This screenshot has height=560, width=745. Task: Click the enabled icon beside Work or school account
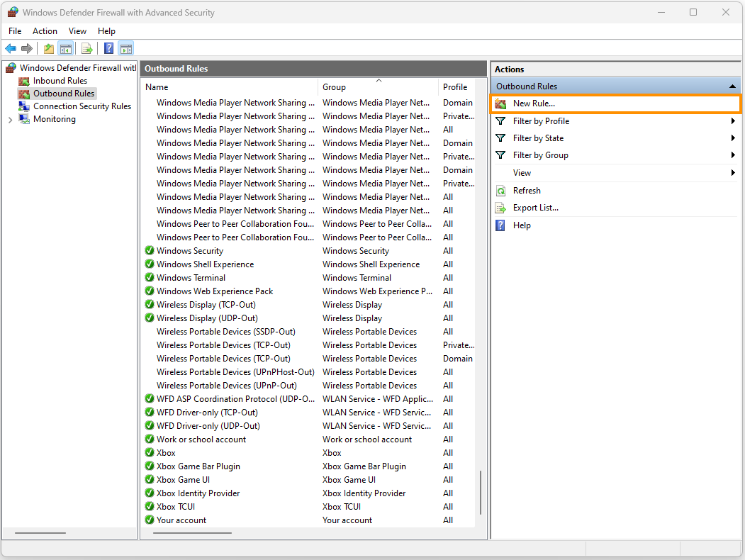click(x=150, y=439)
